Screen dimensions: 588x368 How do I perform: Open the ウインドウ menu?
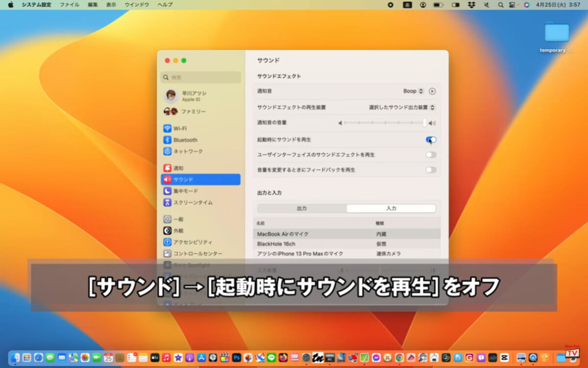137,5
